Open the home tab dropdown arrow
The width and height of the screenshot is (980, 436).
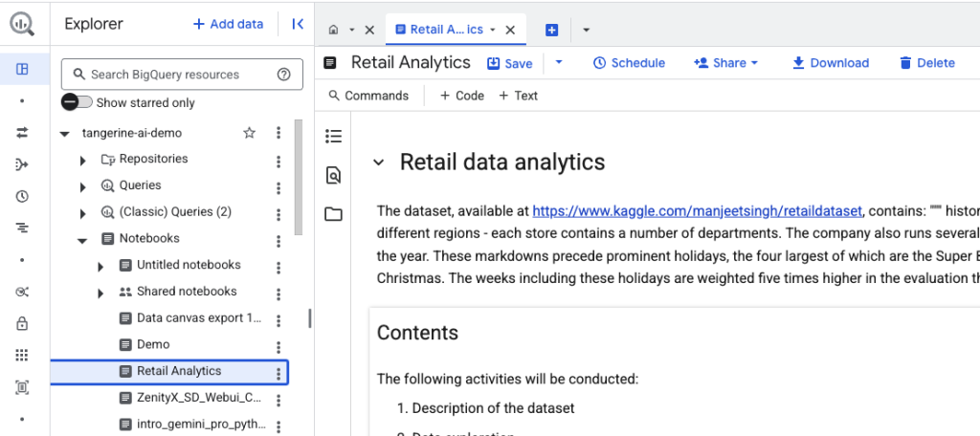point(352,30)
